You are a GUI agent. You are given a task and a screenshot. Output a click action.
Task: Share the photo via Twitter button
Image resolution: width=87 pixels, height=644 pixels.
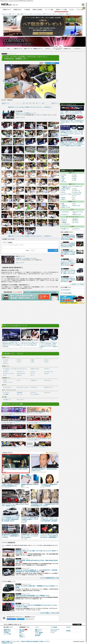click(48, 63)
